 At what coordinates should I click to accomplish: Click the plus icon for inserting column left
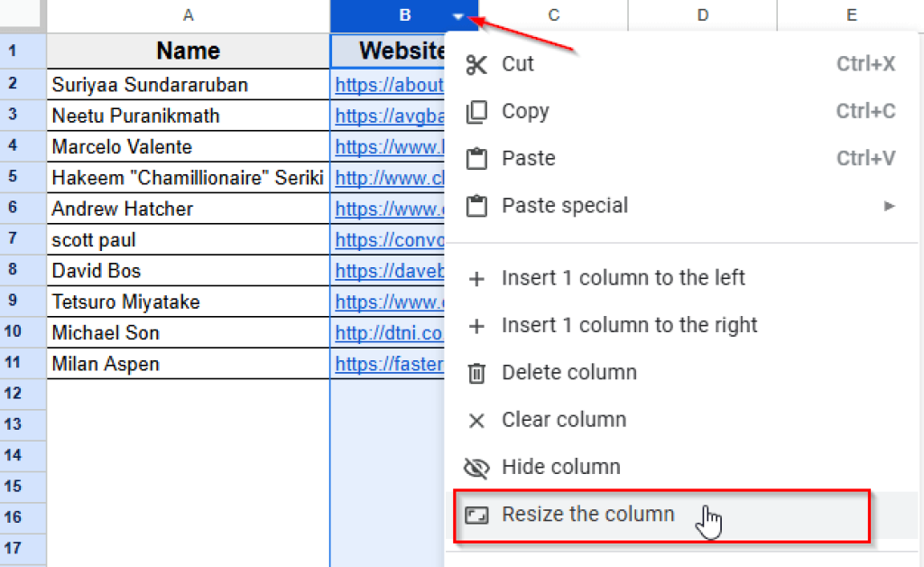(x=476, y=277)
